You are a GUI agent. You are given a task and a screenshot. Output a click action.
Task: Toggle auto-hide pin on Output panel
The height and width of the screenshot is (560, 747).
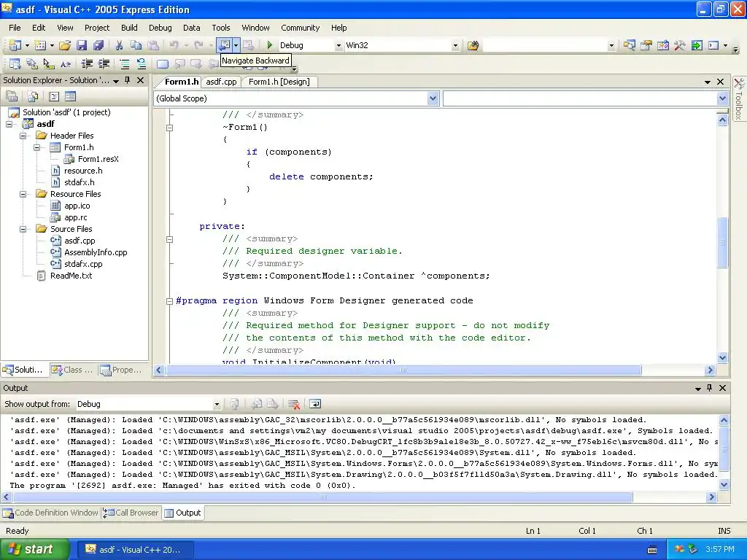709,388
